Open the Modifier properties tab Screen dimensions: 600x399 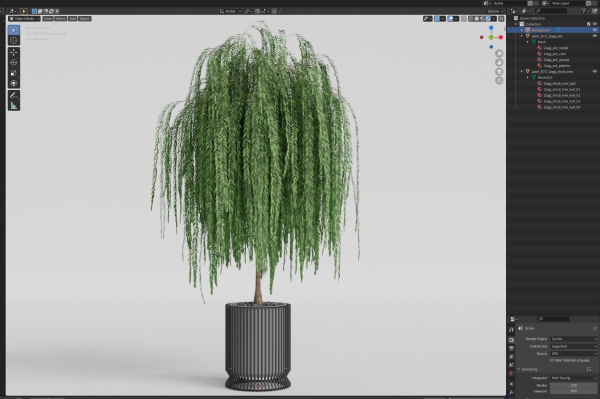(512, 392)
